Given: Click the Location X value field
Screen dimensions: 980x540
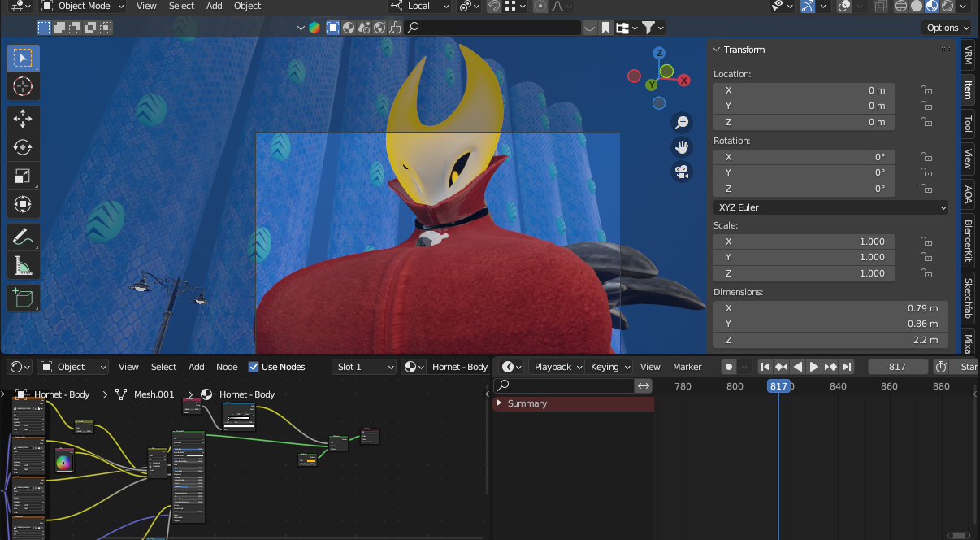Looking at the screenshot, I should (x=804, y=90).
